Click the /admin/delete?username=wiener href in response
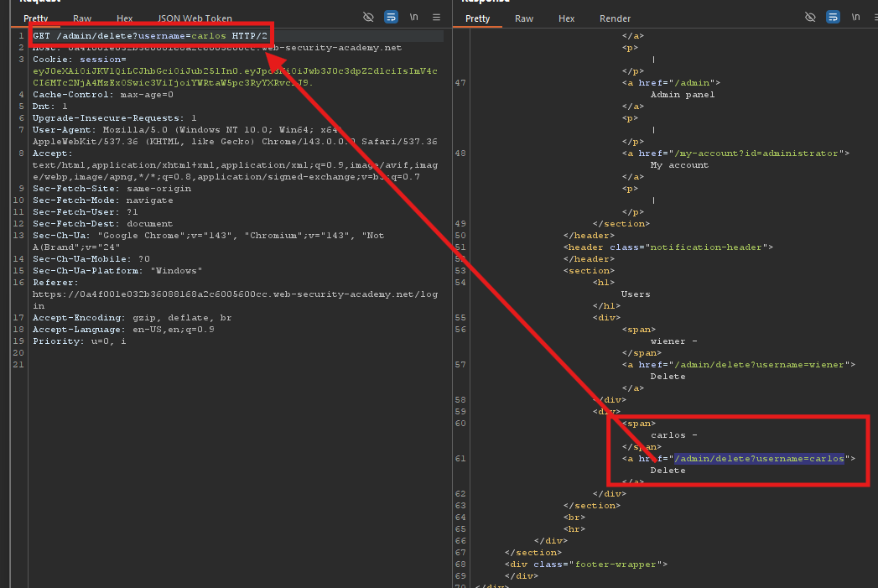This screenshot has width=878, height=588. click(759, 365)
